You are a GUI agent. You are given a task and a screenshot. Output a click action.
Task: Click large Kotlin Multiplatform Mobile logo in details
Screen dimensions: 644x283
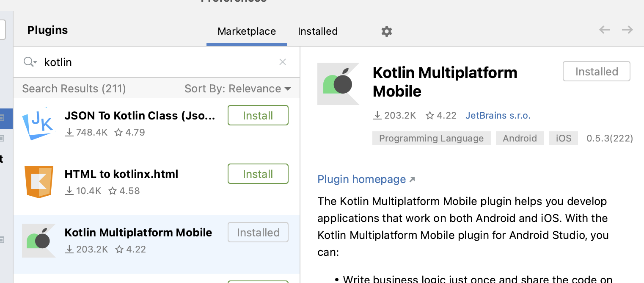[x=338, y=84]
